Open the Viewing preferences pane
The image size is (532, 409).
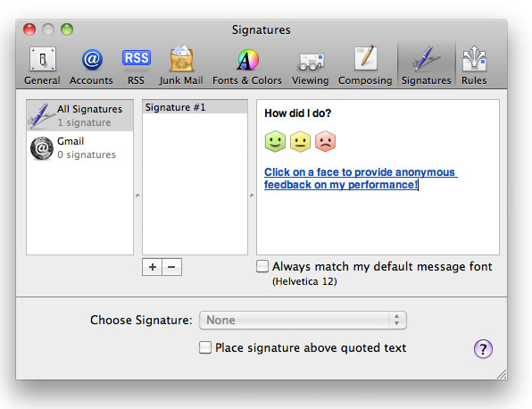point(311,65)
